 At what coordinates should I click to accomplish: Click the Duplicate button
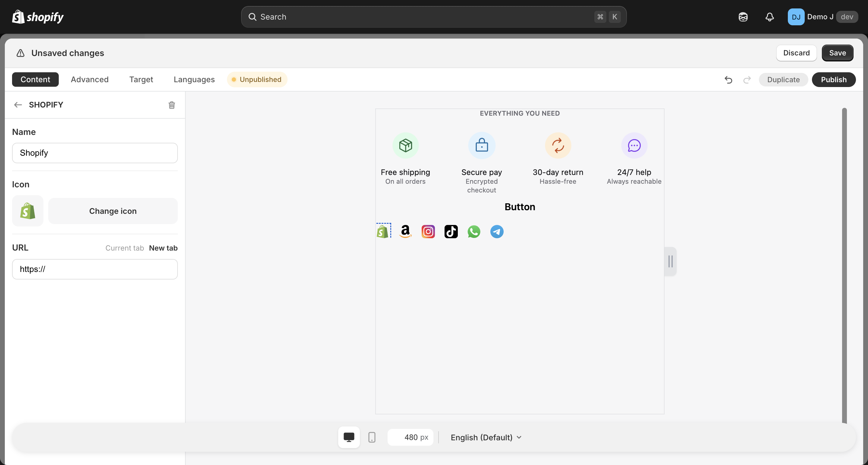point(783,80)
